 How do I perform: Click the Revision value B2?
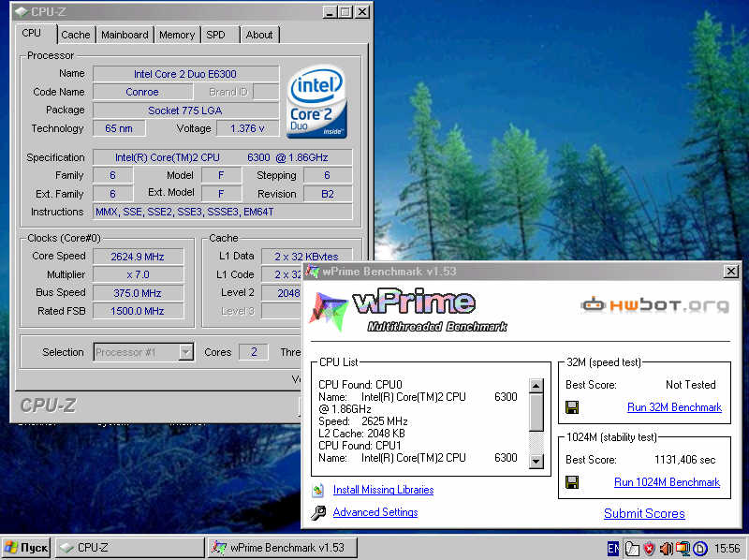328,194
